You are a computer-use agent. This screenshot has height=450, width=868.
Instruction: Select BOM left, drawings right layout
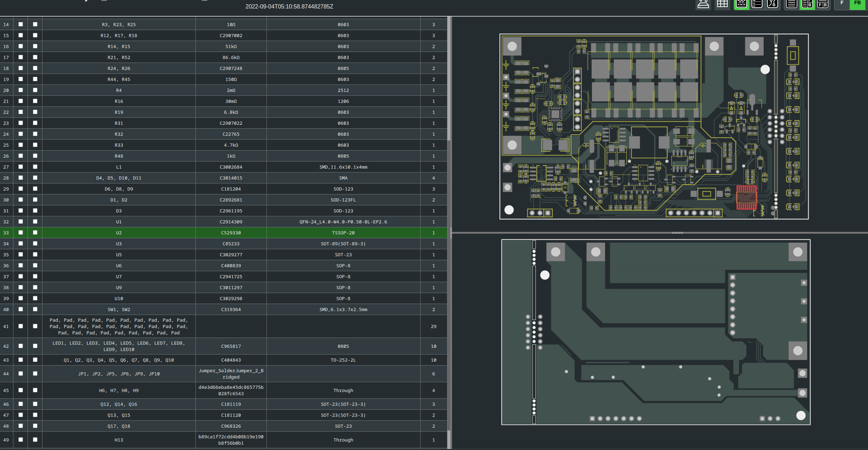(x=807, y=4)
